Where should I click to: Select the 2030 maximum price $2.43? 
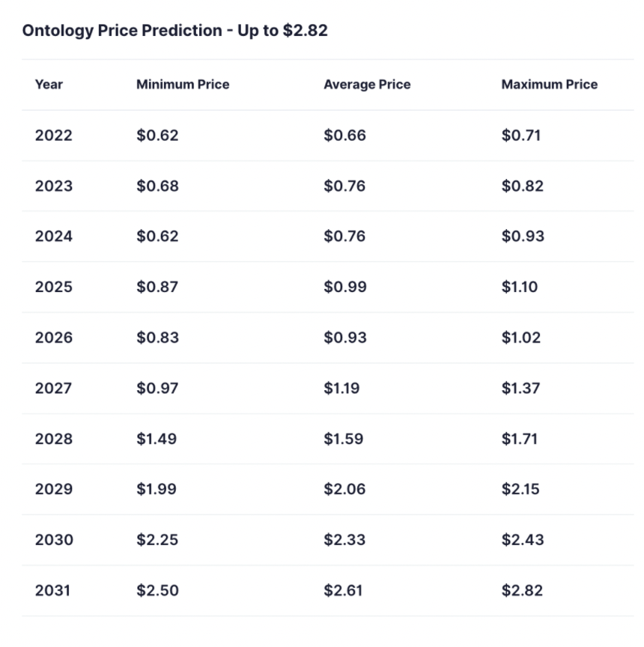click(523, 540)
